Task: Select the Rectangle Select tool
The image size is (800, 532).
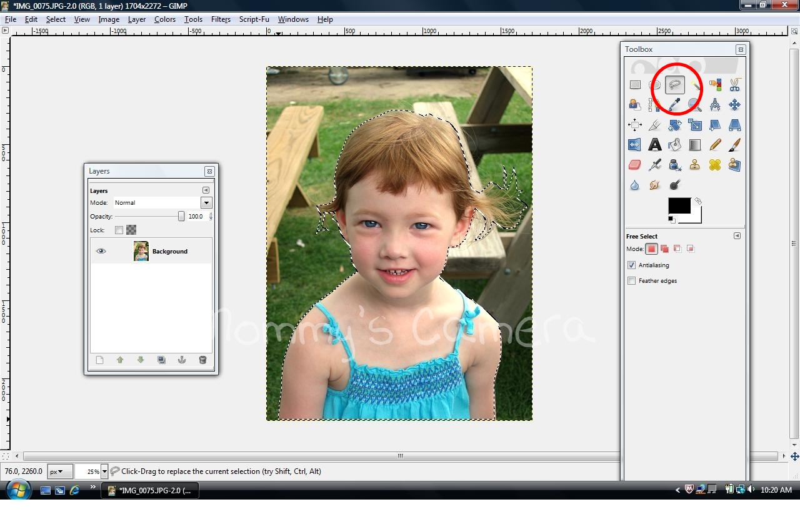Action: click(x=635, y=85)
